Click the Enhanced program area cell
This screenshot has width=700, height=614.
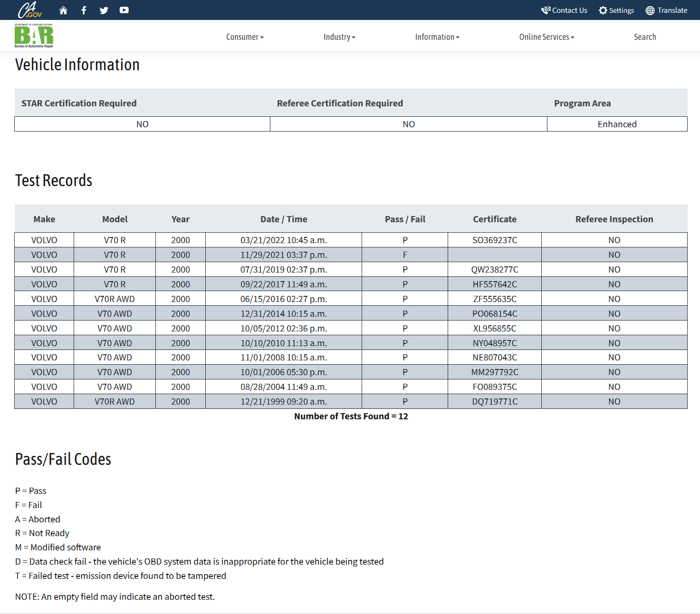pos(617,124)
